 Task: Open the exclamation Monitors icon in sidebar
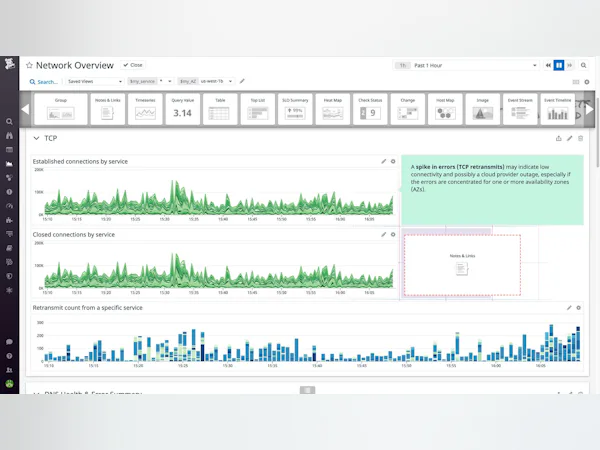10,192
